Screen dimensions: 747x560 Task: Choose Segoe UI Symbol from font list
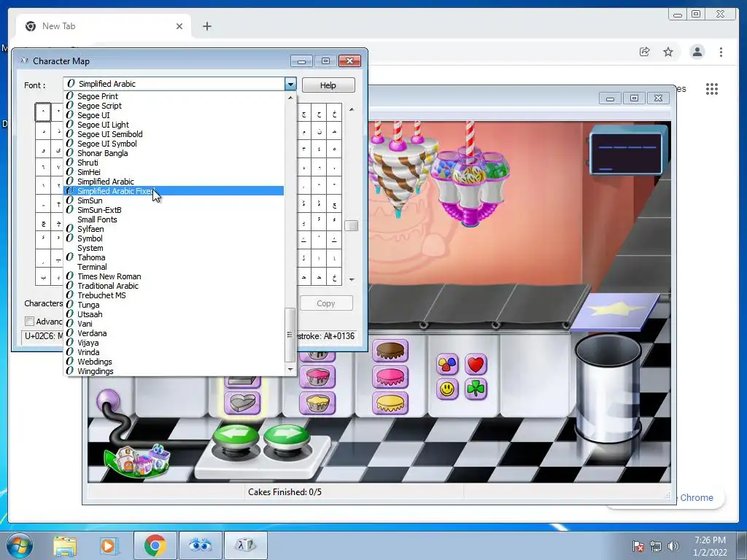click(x=174, y=144)
